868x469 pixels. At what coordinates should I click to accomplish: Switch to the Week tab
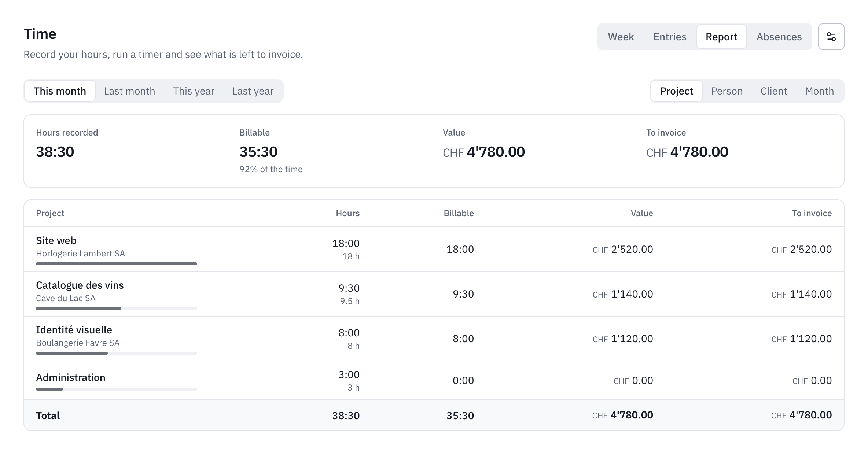621,37
